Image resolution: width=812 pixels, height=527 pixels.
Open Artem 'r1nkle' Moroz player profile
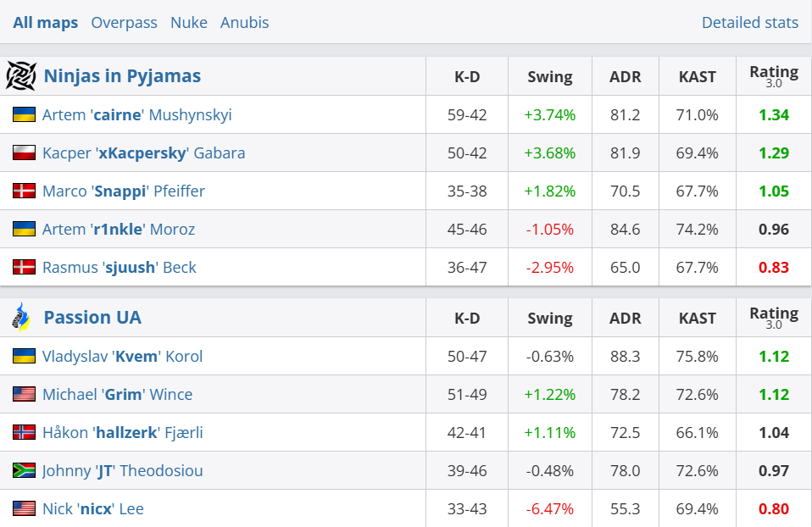point(119,229)
